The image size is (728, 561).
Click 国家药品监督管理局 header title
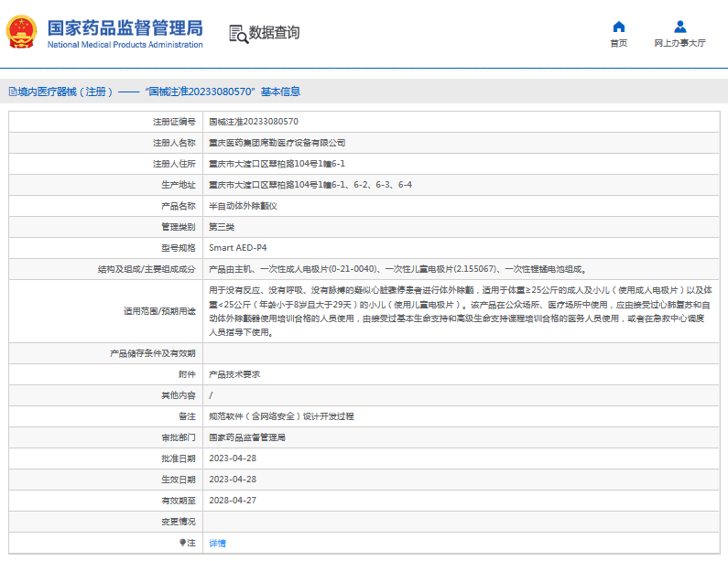pos(125,27)
